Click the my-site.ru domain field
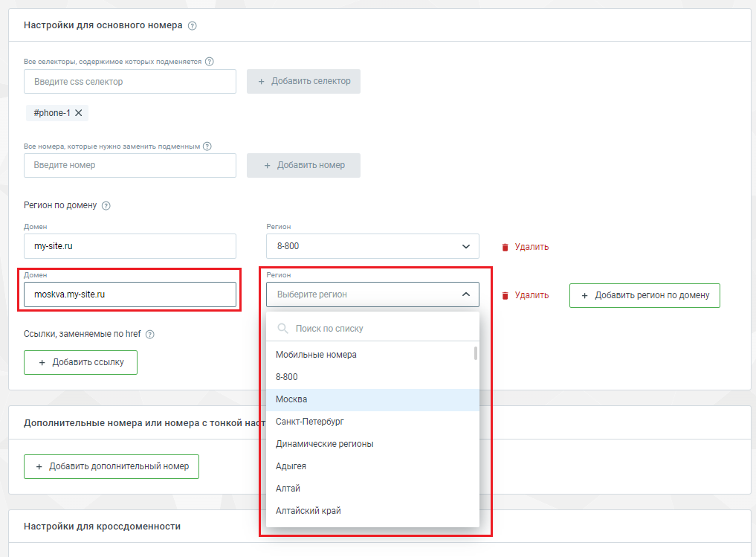Viewport: 756px width, 557px height. 129,246
